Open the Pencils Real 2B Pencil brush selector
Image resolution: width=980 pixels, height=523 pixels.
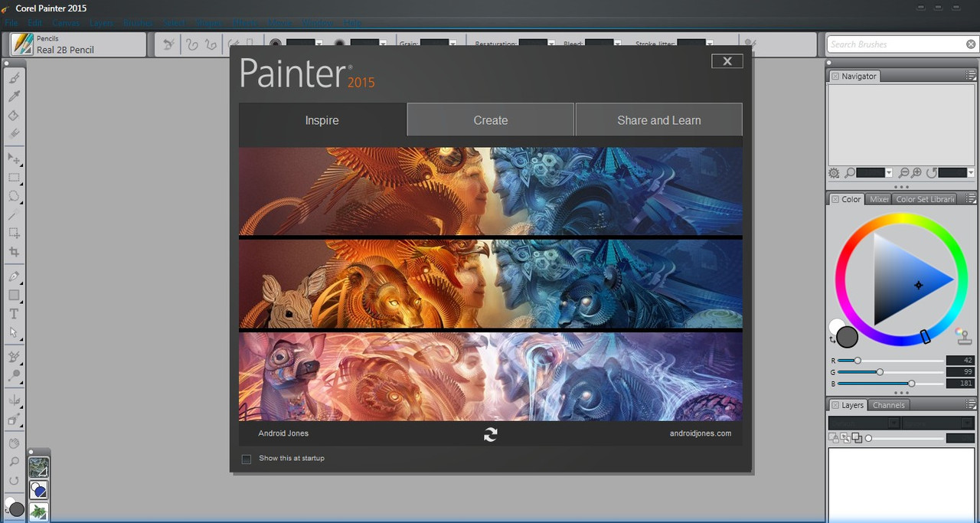78,44
